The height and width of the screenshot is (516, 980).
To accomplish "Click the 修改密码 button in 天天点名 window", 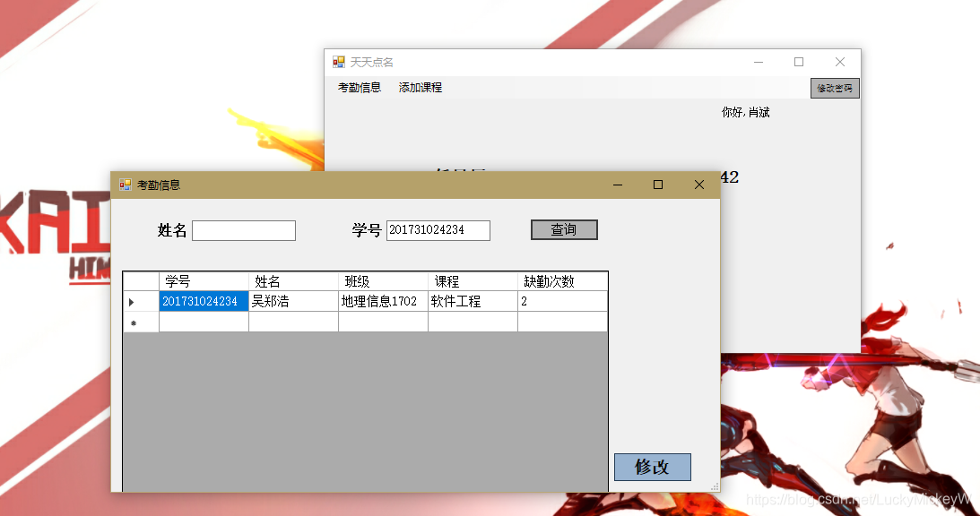I will pyautogui.click(x=835, y=88).
